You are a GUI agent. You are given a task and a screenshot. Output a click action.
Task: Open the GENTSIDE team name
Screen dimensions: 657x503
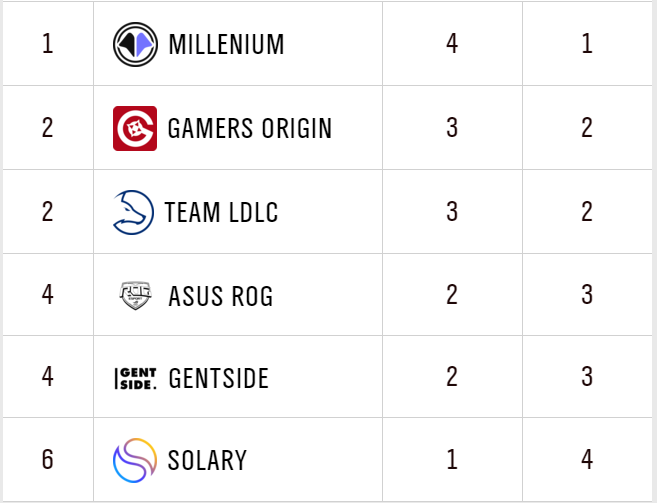(219, 379)
